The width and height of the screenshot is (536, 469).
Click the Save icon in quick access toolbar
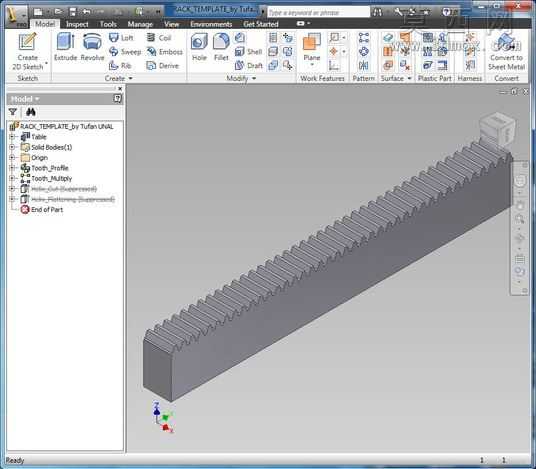tap(73, 12)
